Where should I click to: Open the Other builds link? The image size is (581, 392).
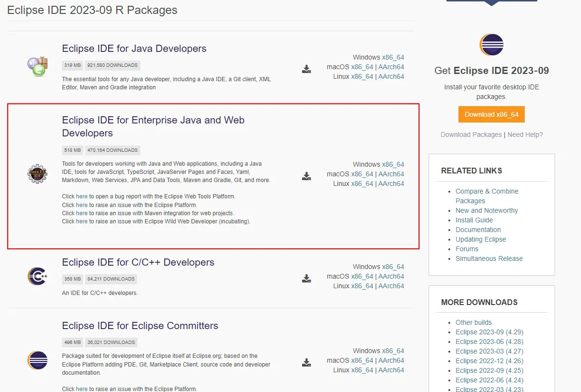474,322
